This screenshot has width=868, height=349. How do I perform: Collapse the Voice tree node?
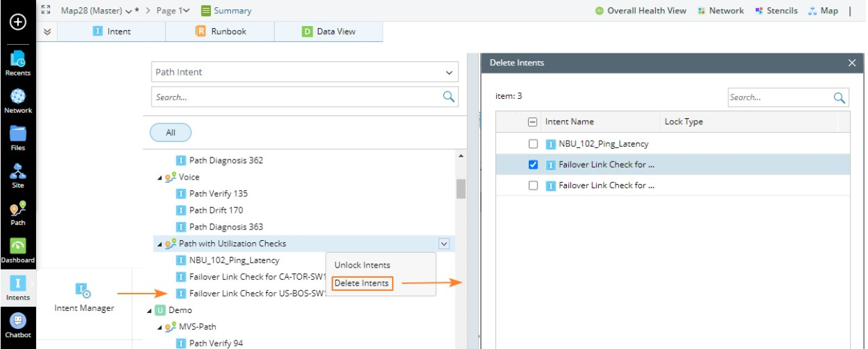(159, 178)
